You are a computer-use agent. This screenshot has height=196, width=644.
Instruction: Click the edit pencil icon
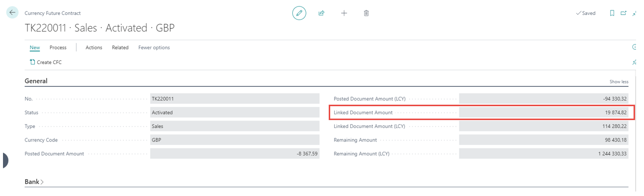click(x=299, y=13)
